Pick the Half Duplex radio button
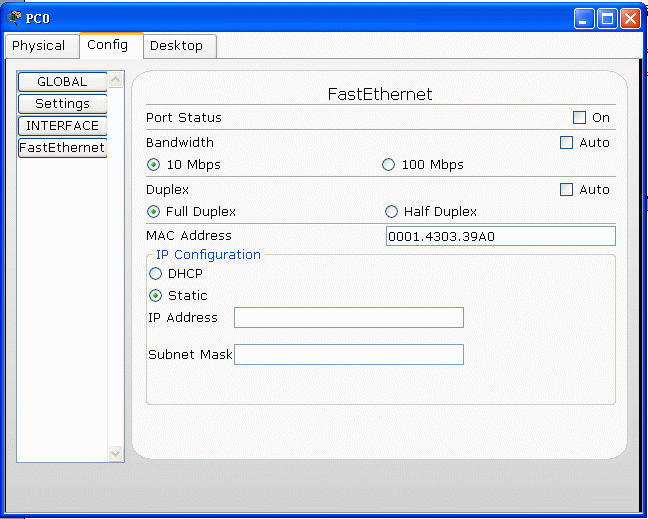This screenshot has height=519, width=648. coord(391,212)
